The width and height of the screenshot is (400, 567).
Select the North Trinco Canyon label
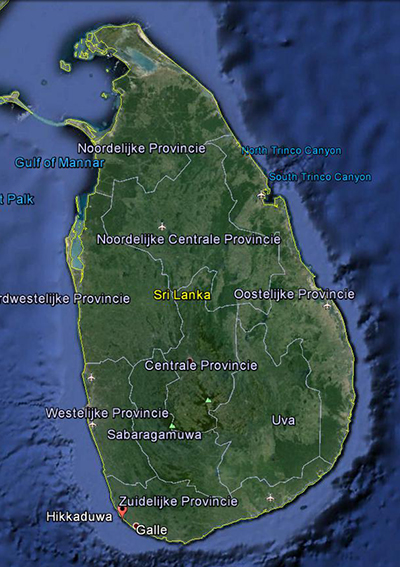[291, 150]
